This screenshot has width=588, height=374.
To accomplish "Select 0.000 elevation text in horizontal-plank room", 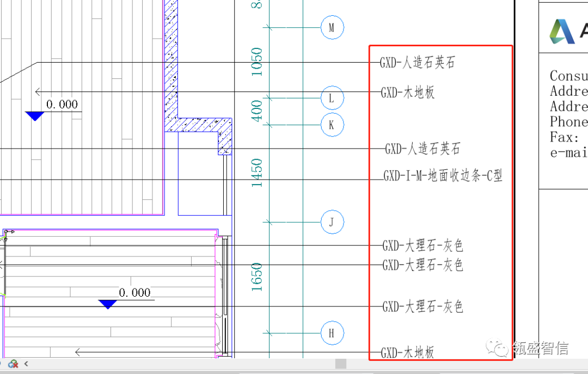I will click(134, 292).
